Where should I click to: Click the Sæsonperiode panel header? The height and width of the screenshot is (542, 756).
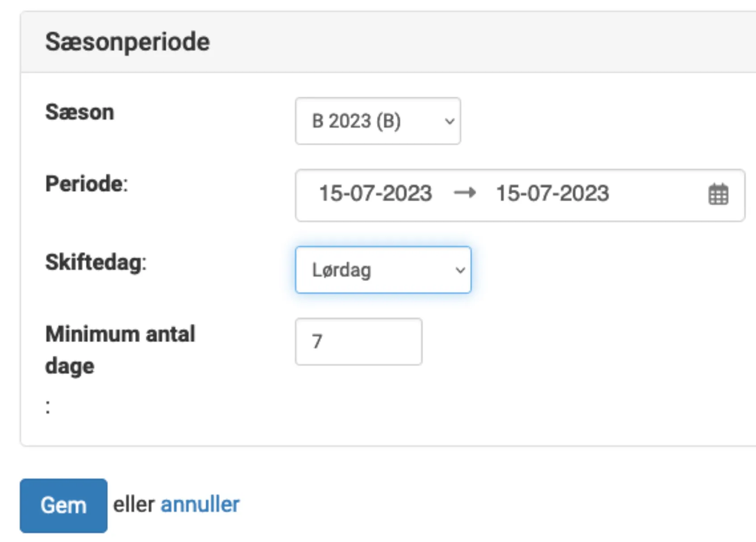click(x=127, y=41)
